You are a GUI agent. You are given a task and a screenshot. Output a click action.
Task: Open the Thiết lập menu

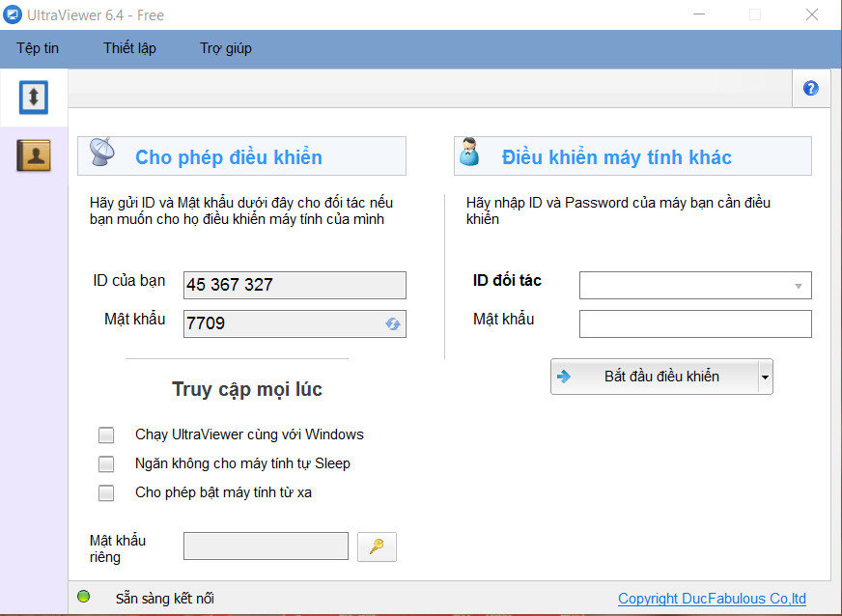[x=130, y=48]
